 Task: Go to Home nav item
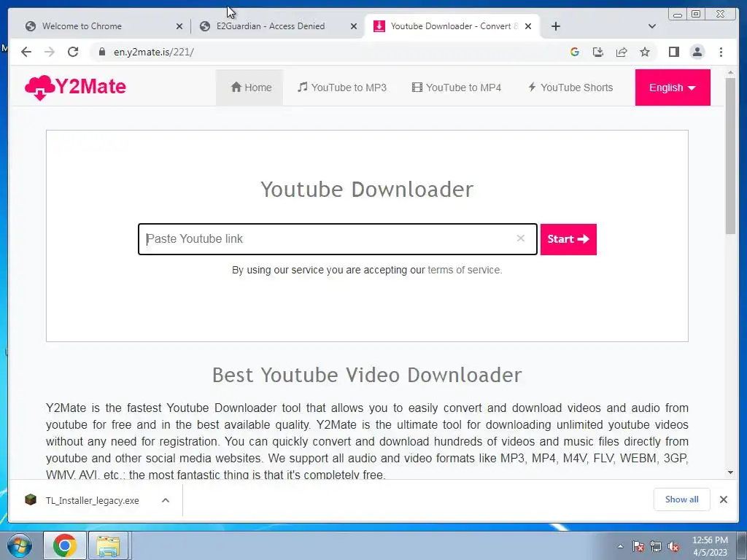coord(251,87)
